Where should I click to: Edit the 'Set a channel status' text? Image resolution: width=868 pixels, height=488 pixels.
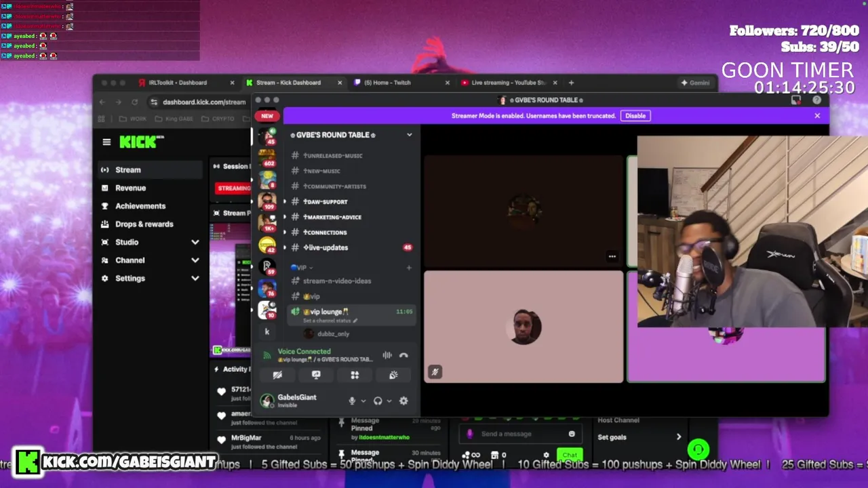330,320
